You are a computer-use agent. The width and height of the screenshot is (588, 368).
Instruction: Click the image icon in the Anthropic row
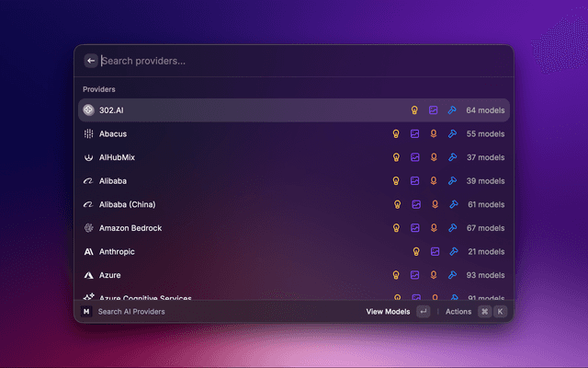coord(434,251)
